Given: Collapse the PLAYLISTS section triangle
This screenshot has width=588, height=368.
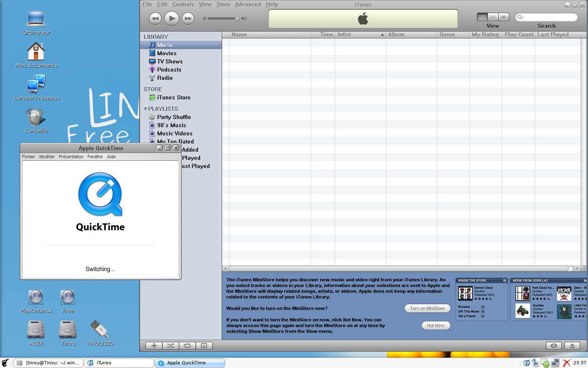Looking at the screenshot, I should click(145, 109).
